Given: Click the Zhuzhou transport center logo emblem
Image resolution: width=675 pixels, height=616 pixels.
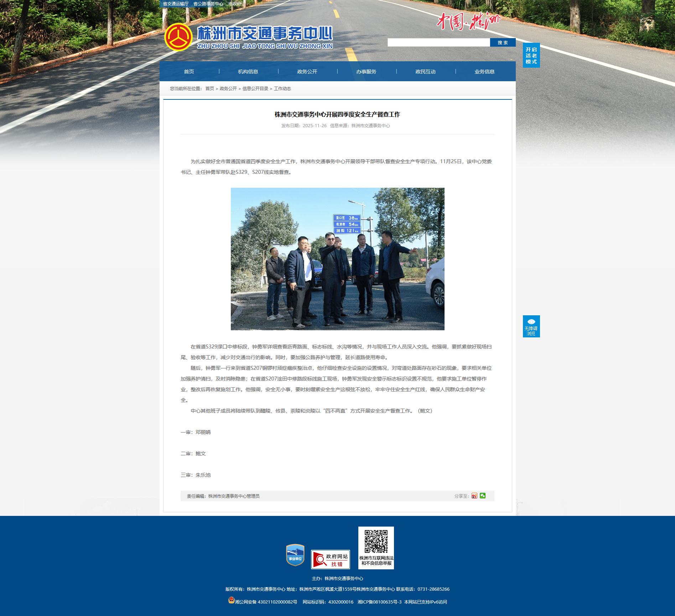Looking at the screenshot, I should pyautogui.click(x=178, y=37).
